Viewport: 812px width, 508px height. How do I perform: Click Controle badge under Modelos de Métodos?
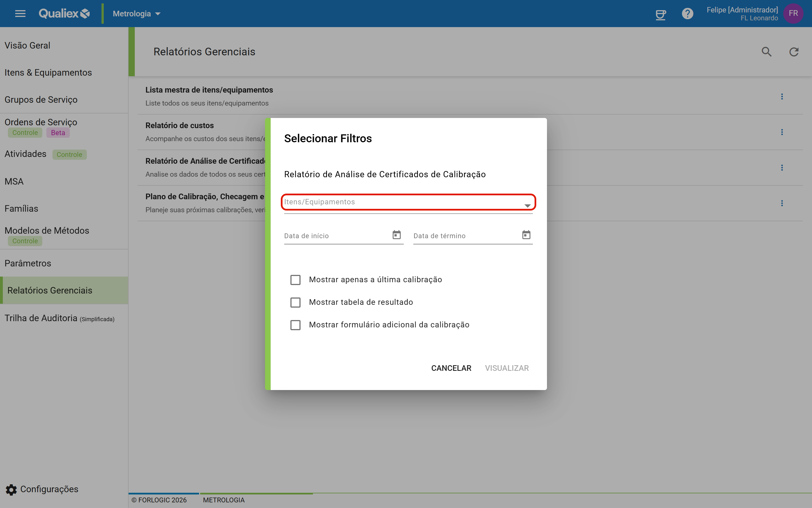(25, 241)
